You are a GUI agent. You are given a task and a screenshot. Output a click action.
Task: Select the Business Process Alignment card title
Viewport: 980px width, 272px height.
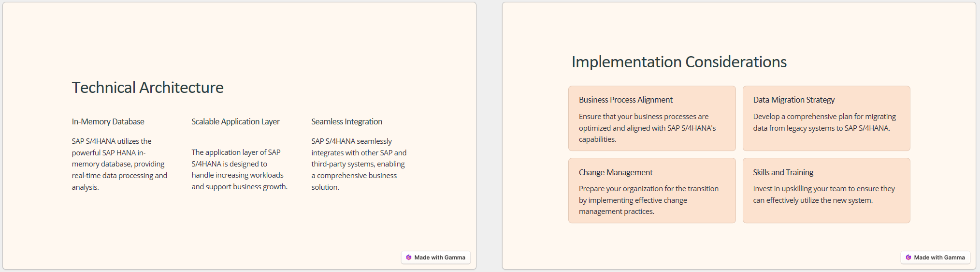625,100
